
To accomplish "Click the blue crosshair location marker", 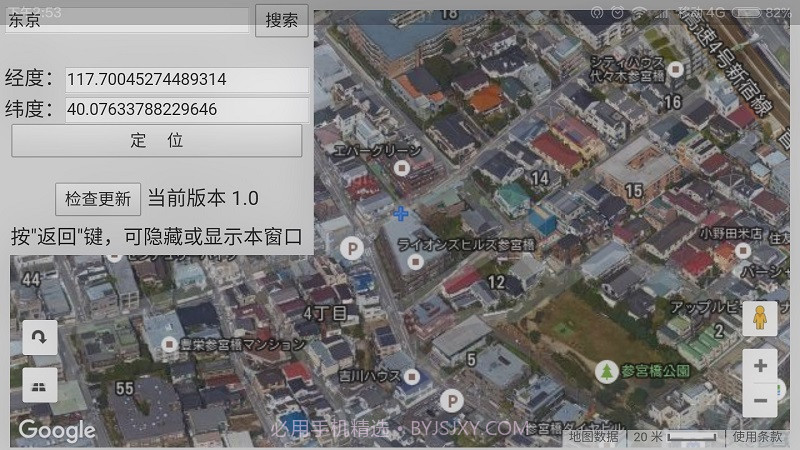I will [x=401, y=214].
